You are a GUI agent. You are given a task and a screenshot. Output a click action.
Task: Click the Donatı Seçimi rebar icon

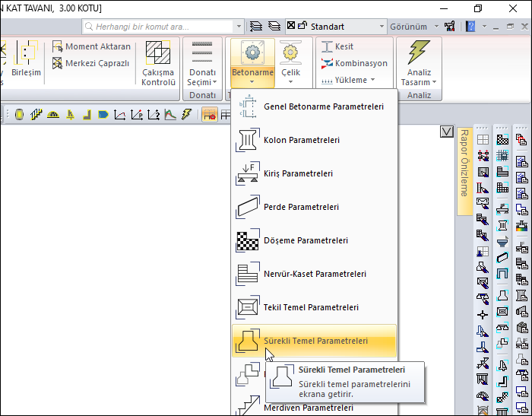pyautogui.click(x=202, y=52)
